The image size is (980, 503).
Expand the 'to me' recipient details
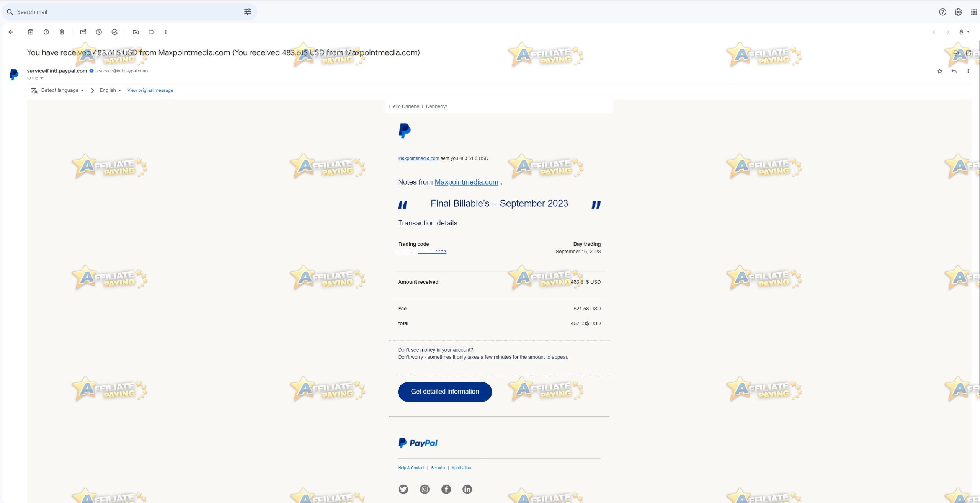[x=42, y=78]
